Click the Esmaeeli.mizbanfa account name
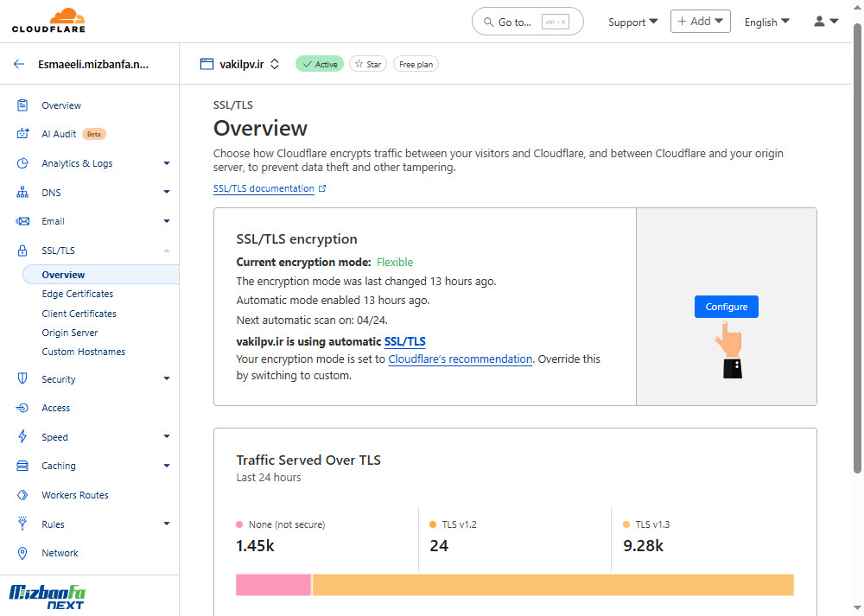 93,64
